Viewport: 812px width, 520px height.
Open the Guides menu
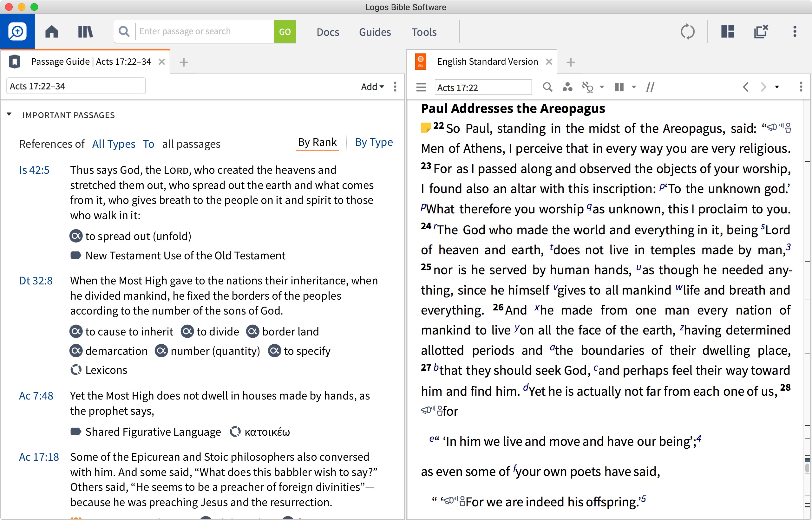(375, 32)
